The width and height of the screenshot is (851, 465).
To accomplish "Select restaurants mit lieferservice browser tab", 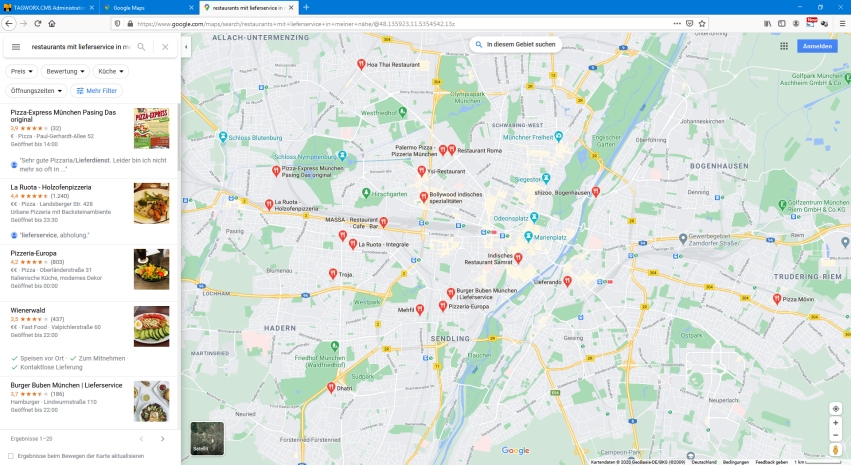I will coord(248,8).
